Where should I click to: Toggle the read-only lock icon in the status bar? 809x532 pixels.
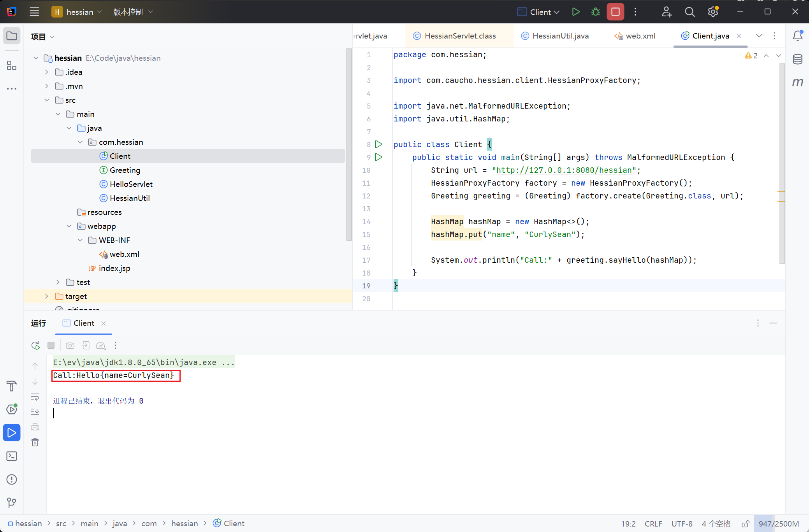pyautogui.click(x=745, y=524)
